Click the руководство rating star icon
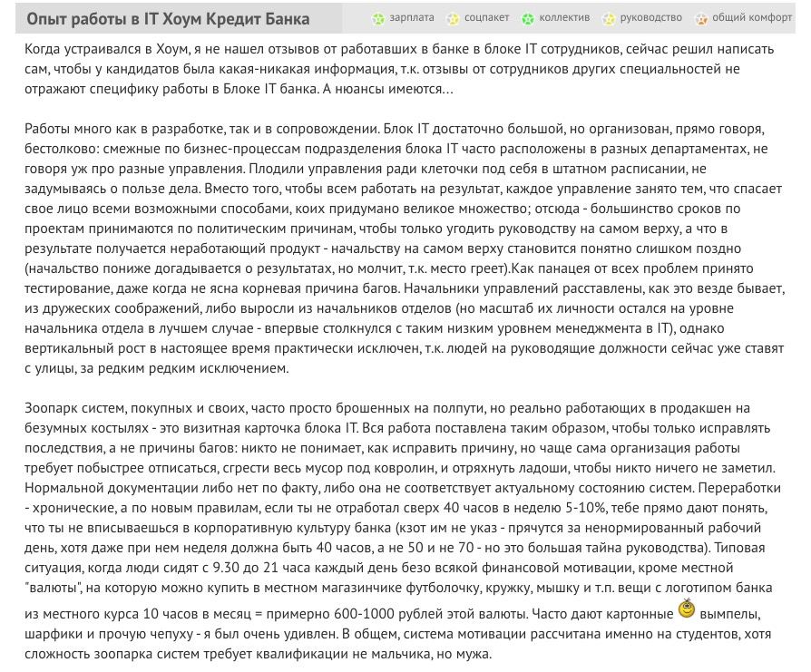The image size is (811, 672). tap(609, 19)
